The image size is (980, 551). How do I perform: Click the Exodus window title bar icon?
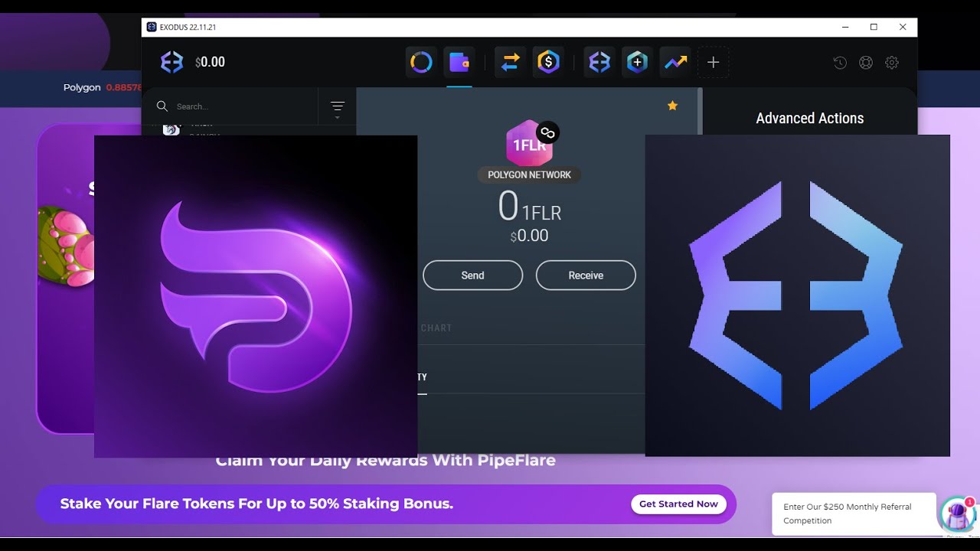[x=152, y=27]
